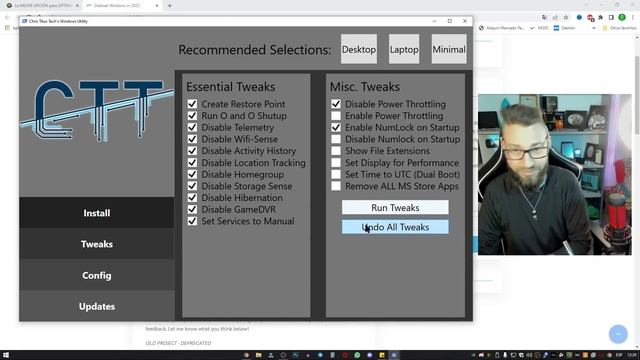Viewport: 640px width, 360px height.
Task: Open File Explorer from taskbar
Action: (x=258, y=355)
